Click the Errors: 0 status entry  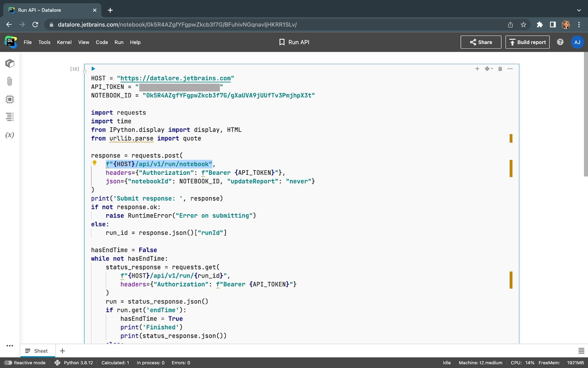181,362
